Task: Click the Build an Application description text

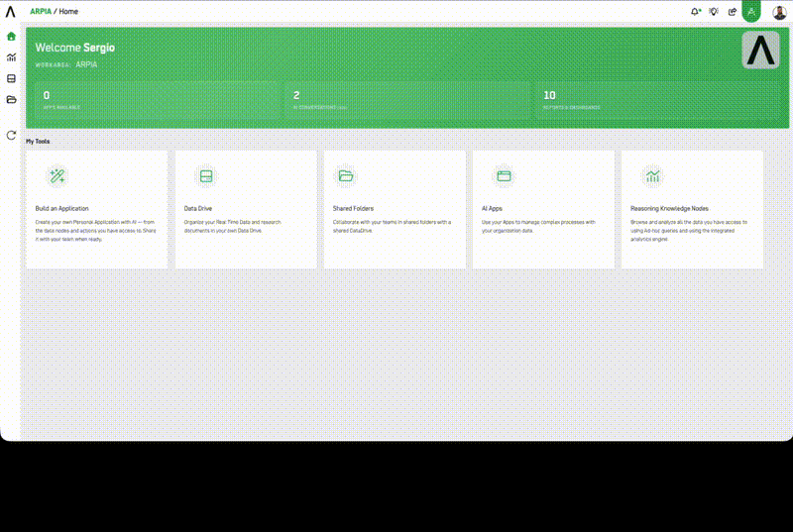Action: (95, 231)
